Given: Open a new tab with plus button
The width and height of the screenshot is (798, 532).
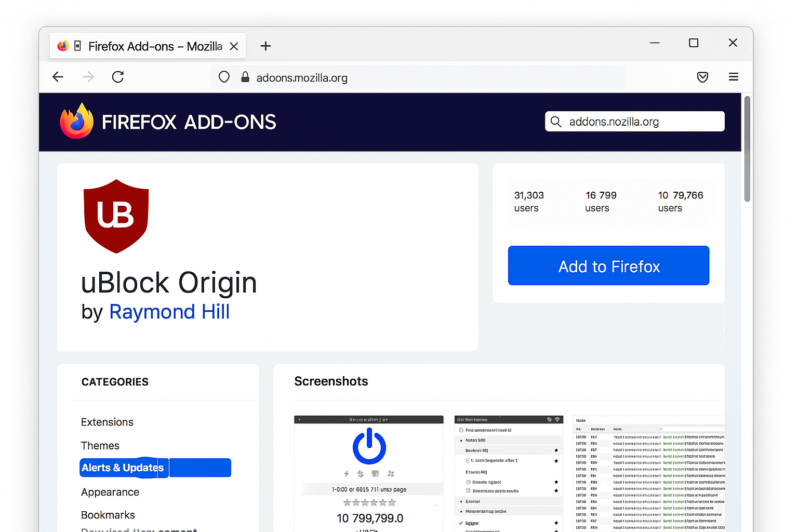Looking at the screenshot, I should pyautogui.click(x=265, y=46).
